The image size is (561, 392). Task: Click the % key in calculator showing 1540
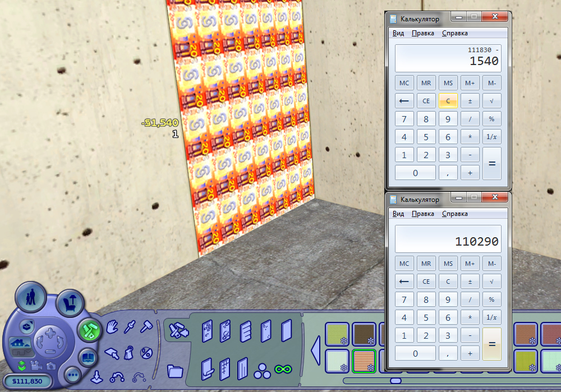pos(492,119)
